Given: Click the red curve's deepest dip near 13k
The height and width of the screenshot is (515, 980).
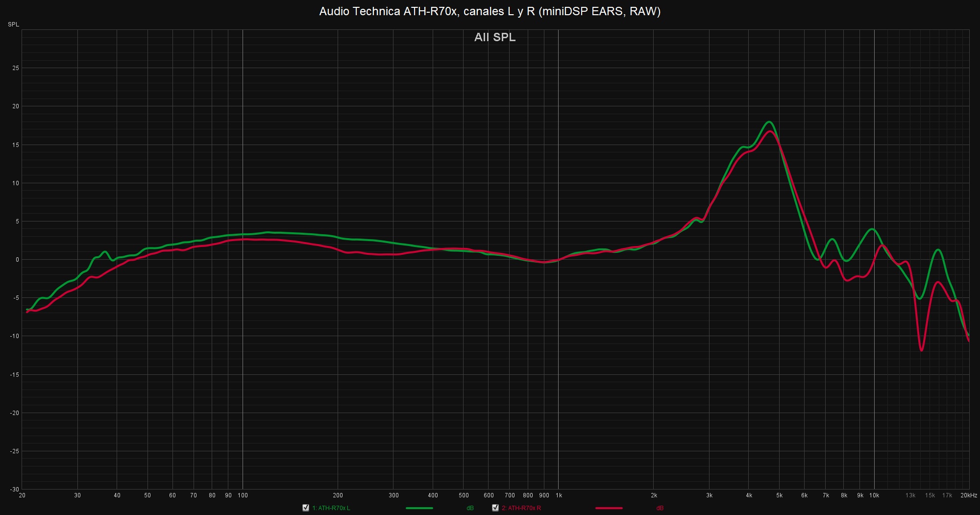Looking at the screenshot, I should (922, 350).
